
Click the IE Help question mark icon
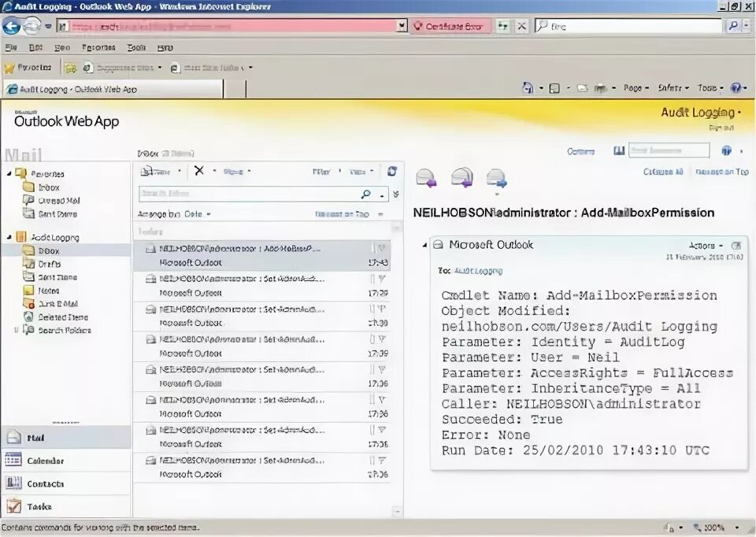736,87
